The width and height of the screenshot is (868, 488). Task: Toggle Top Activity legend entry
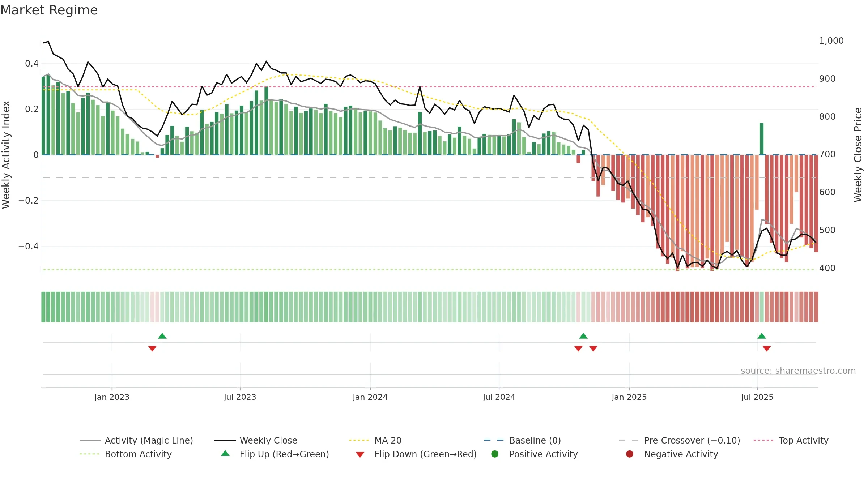point(791,440)
